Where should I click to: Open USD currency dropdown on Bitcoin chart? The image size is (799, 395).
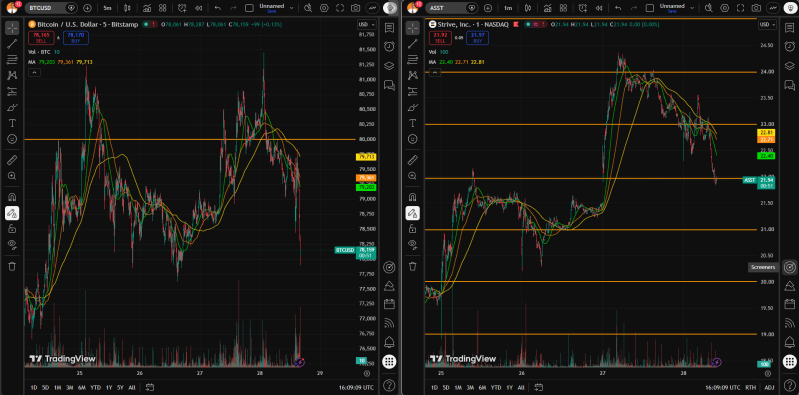pos(366,24)
